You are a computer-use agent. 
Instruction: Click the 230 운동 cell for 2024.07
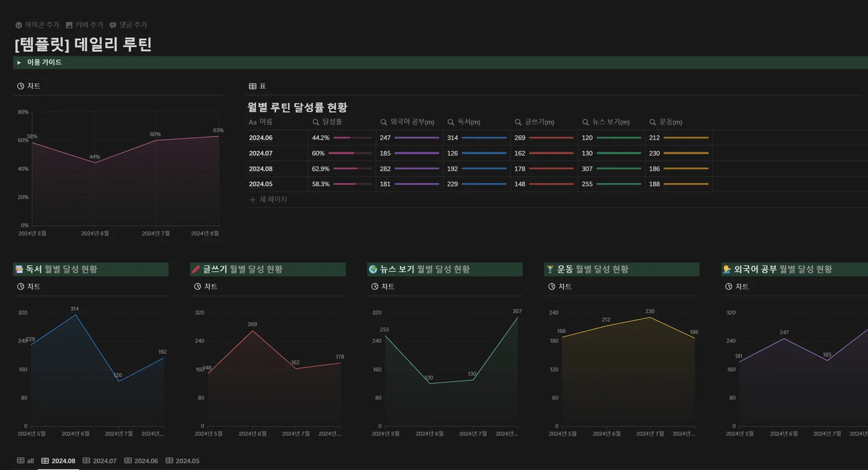coord(679,154)
